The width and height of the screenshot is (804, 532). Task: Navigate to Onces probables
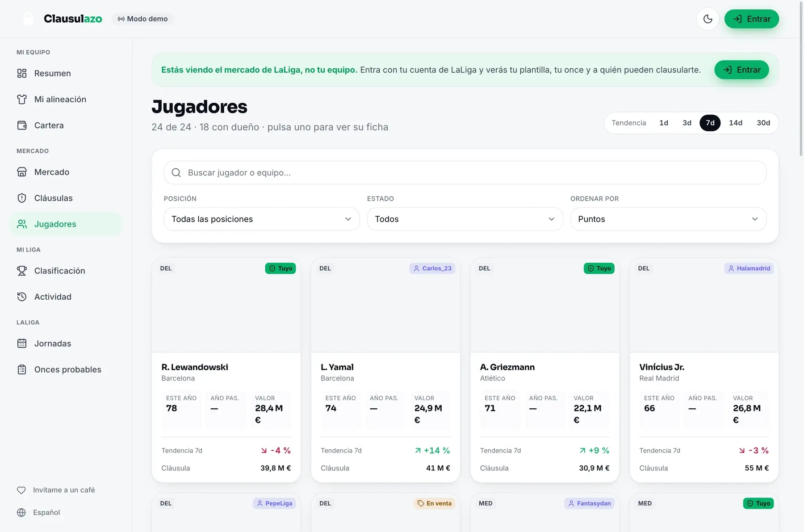click(x=66, y=369)
